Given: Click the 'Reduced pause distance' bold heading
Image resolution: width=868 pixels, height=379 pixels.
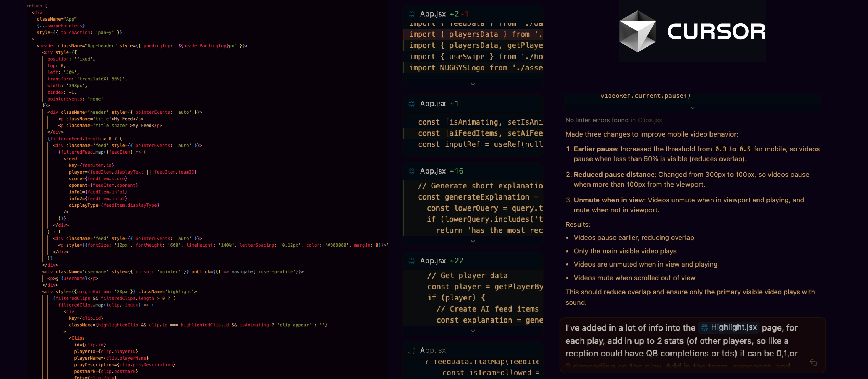Looking at the screenshot, I should [x=614, y=174].
